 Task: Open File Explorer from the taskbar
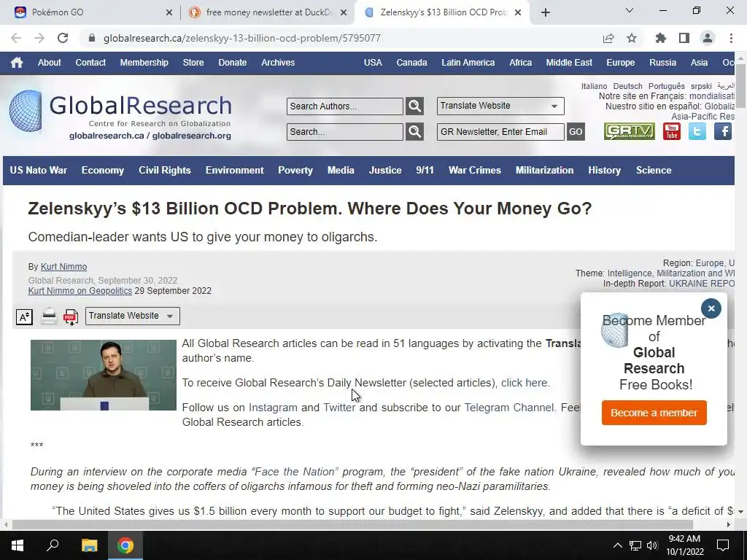[x=89, y=545]
